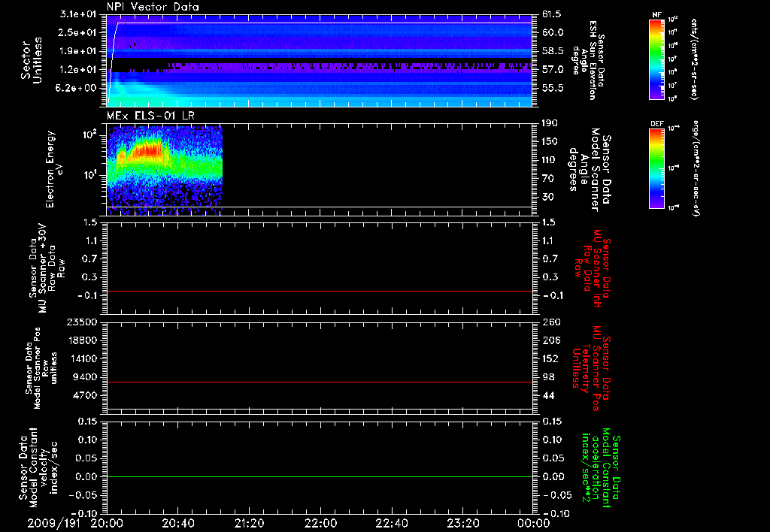This screenshot has height=532, width=770.
Task: Click the '98' telemetry tick label
Action: [x=548, y=377]
